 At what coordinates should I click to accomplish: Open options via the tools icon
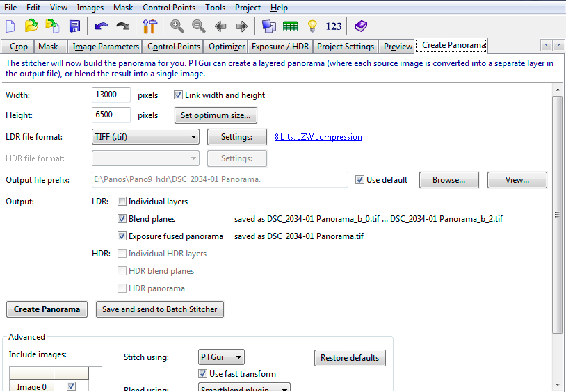point(149,26)
